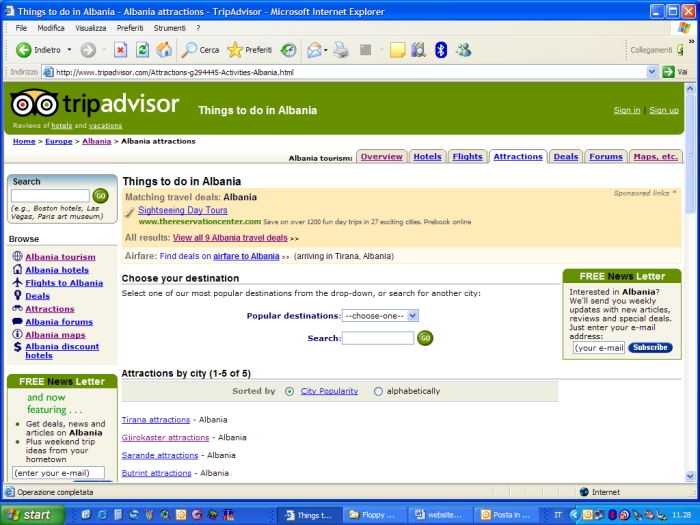Viewport: 700px width, 525px height.
Task: Expand the address bar dropdown arrow
Action: click(x=651, y=72)
